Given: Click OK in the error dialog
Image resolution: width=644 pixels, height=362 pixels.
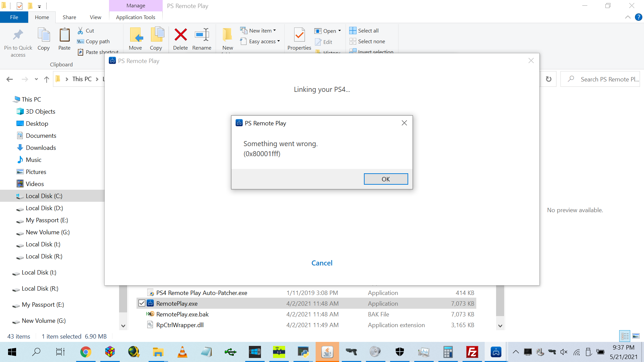Looking at the screenshot, I should [x=386, y=179].
